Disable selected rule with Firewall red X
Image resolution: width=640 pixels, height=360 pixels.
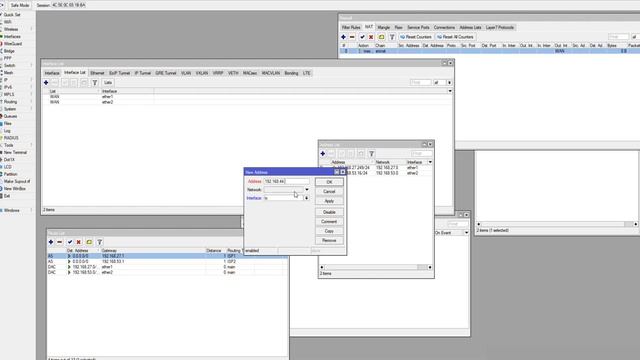(x=371, y=37)
